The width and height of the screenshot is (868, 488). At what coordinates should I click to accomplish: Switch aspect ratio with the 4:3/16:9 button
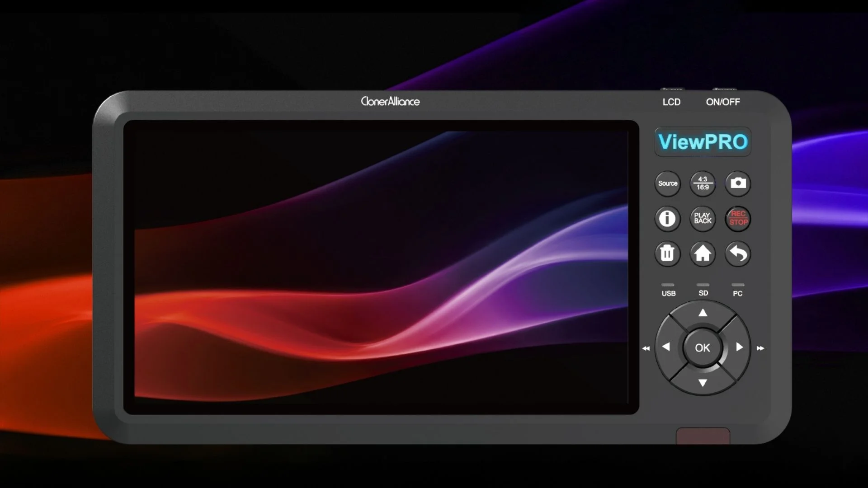(703, 183)
